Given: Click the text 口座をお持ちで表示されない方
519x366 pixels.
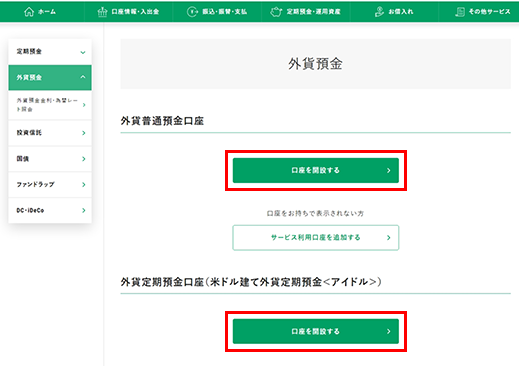Looking at the screenshot, I should pos(315,213).
